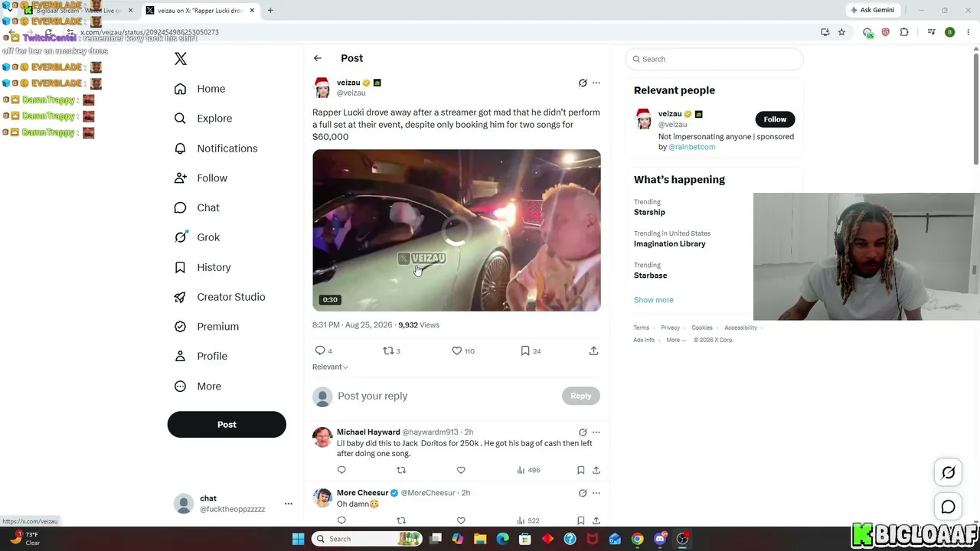Open a new browser tab
Image resolution: width=980 pixels, height=551 pixels.
pyautogui.click(x=270, y=11)
